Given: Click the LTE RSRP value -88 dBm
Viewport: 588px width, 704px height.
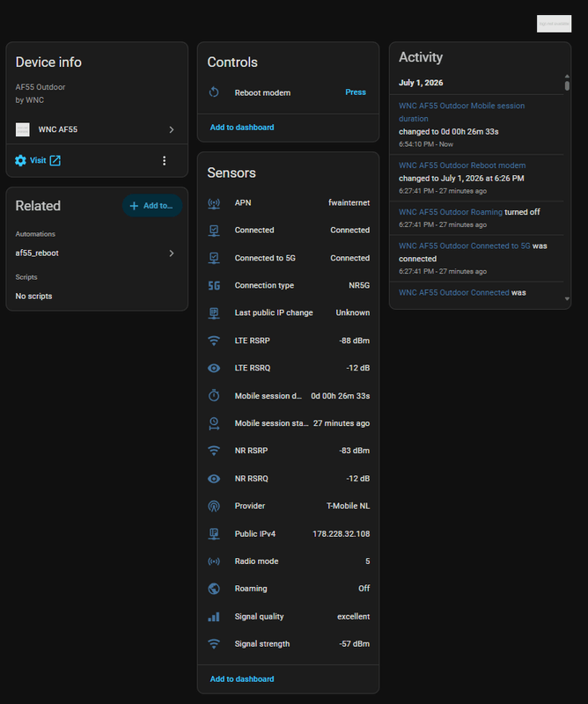Looking at the screenshot, I should point(355,341).
